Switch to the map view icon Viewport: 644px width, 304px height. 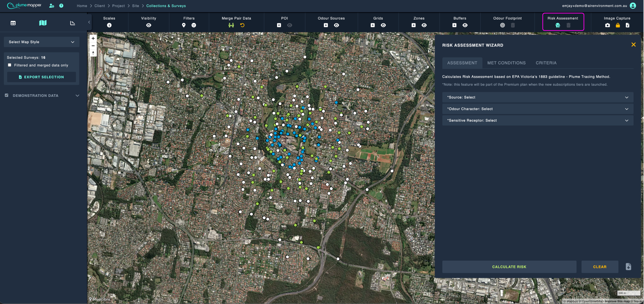pos(43,23)
